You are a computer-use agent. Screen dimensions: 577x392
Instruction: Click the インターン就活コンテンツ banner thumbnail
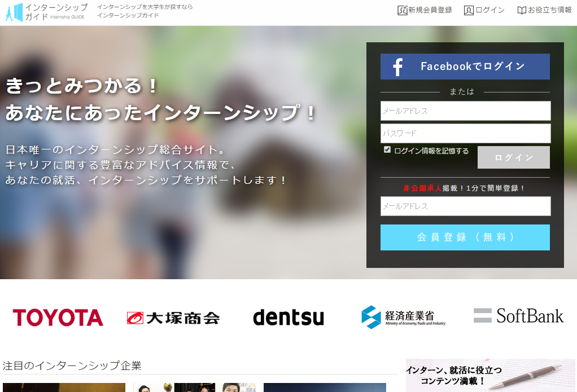(x=491, y=374)
